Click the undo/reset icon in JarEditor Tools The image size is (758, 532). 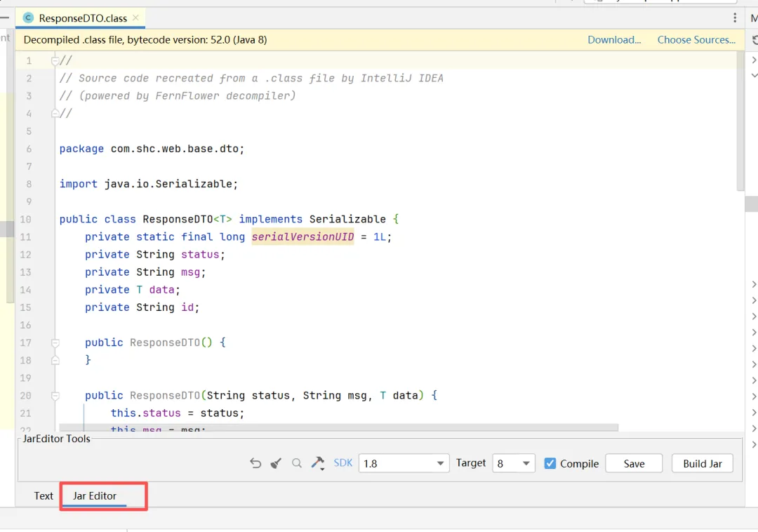(255, 463)
